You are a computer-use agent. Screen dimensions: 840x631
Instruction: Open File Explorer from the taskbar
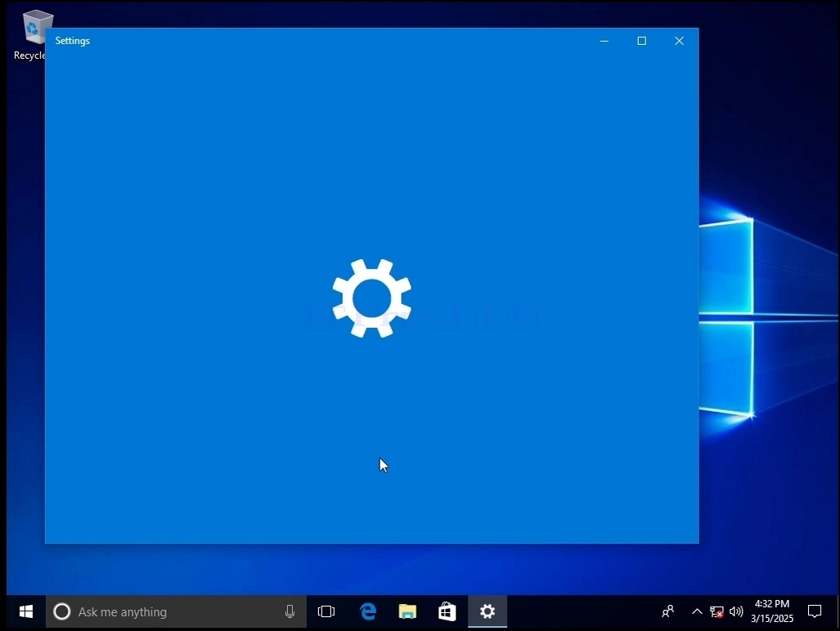407,611
